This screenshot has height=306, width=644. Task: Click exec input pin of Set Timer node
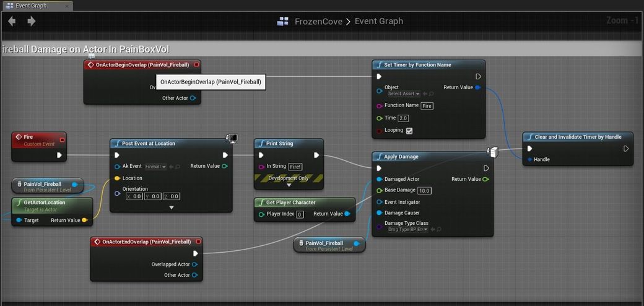379,76
